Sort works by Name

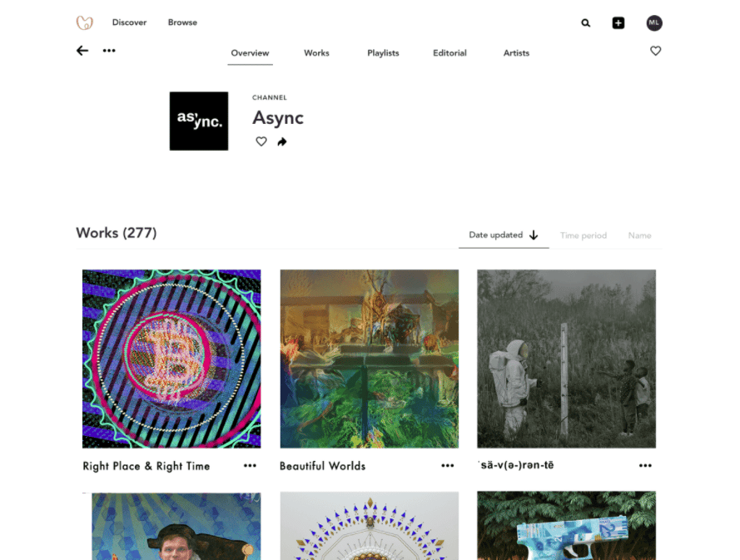click(x=639, y=235)
